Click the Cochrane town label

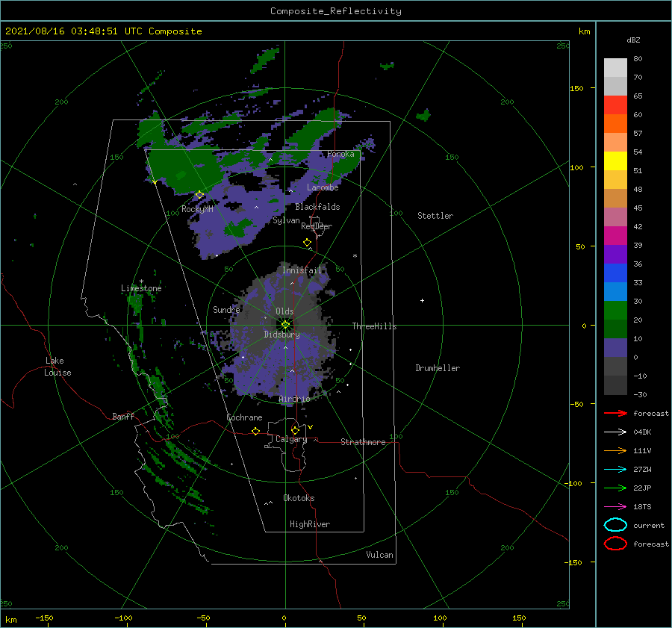244,417
